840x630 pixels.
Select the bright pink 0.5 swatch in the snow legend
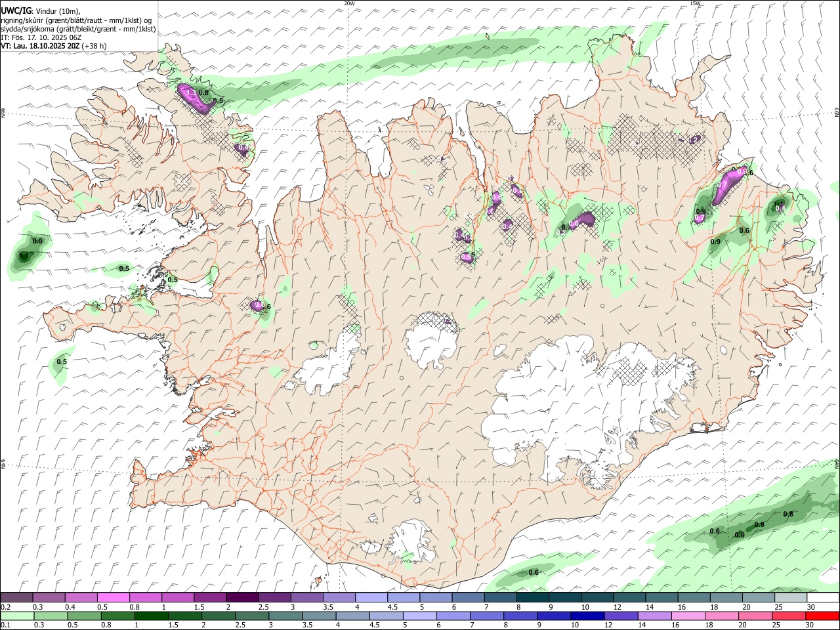coord(113,598)
